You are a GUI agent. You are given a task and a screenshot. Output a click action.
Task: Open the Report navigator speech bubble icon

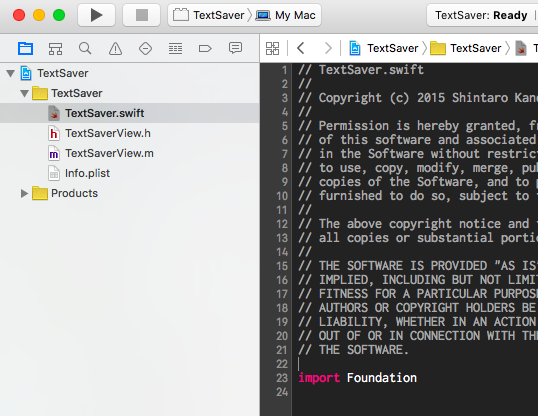235,48
